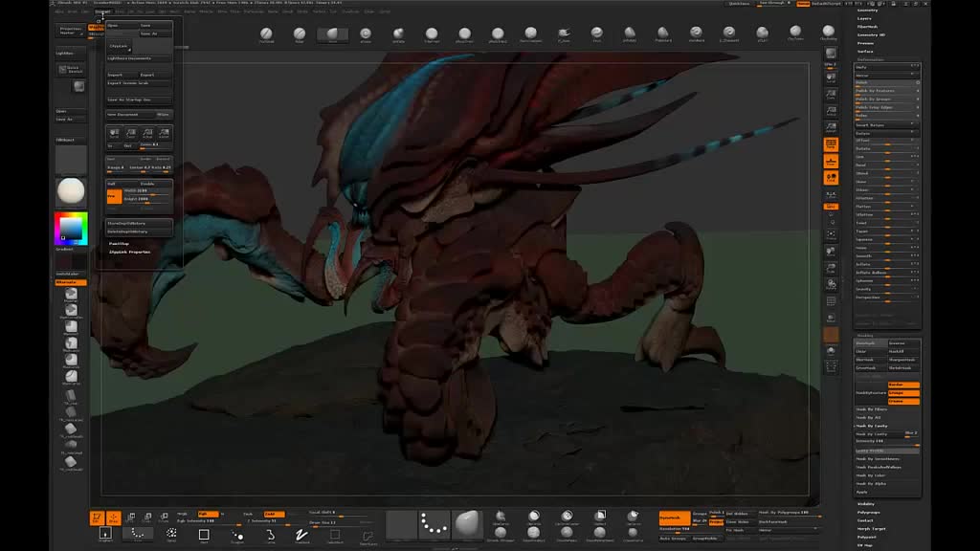Open Brush menu in top menu bar
980x551 pixels.
73,11
